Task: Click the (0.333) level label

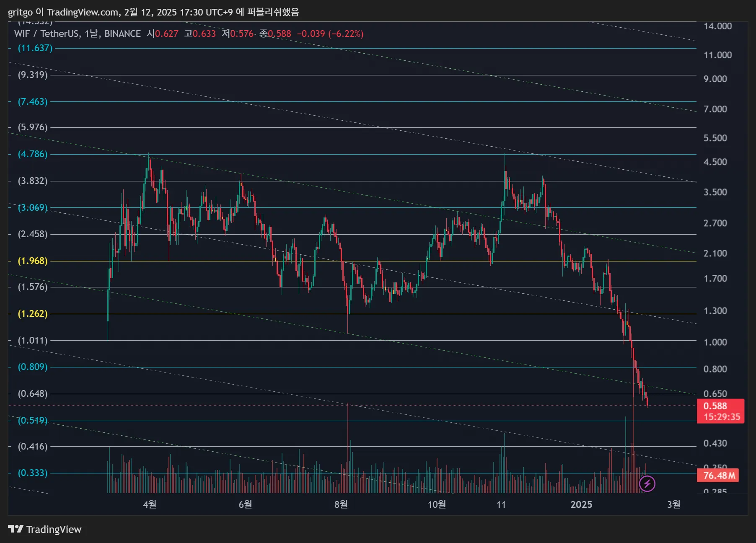Action: pos(33,473)
